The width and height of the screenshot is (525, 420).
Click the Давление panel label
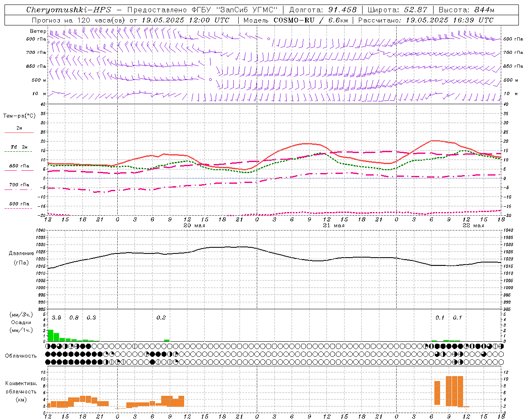21,253
